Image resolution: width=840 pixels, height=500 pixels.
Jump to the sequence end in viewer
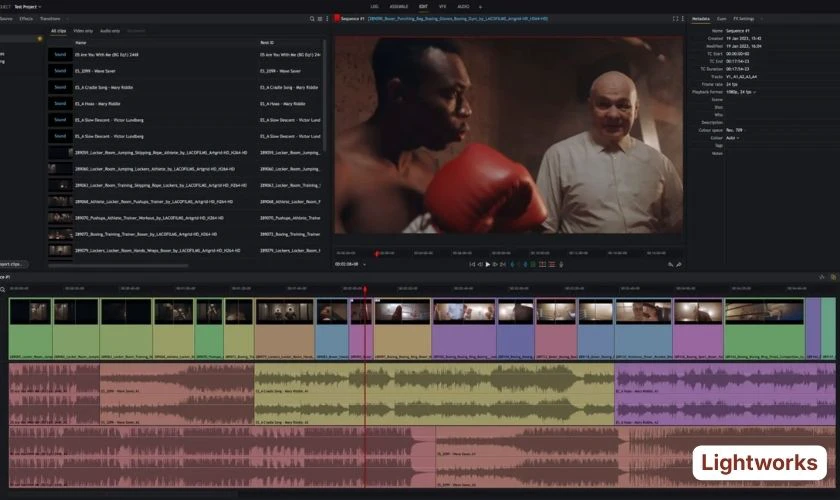(x=502, y=264)
